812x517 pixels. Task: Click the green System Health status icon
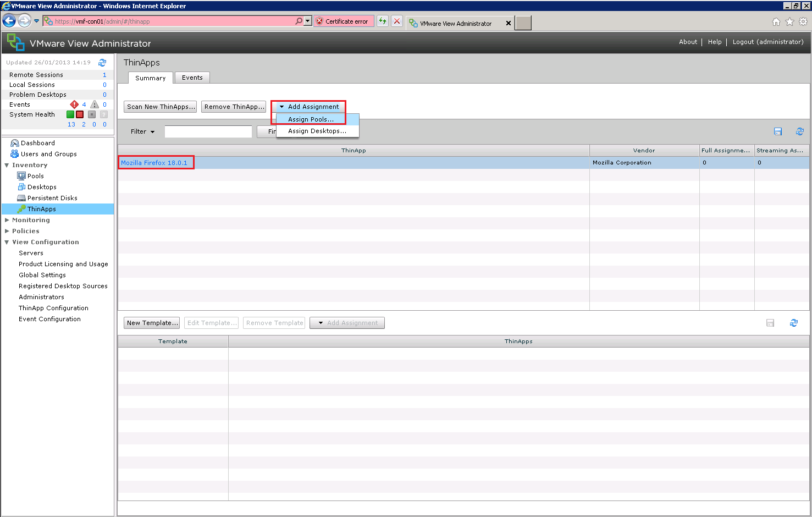70,114
